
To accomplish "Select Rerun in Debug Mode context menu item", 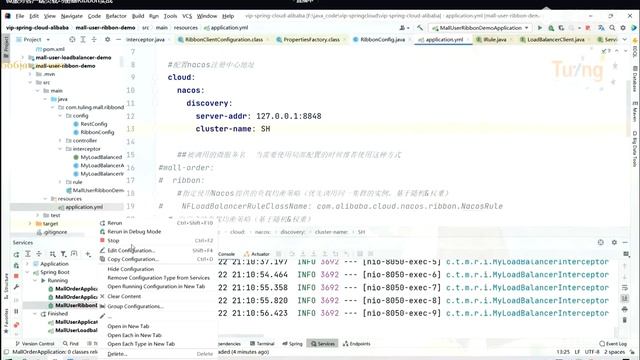I will (x=134, y=231).
